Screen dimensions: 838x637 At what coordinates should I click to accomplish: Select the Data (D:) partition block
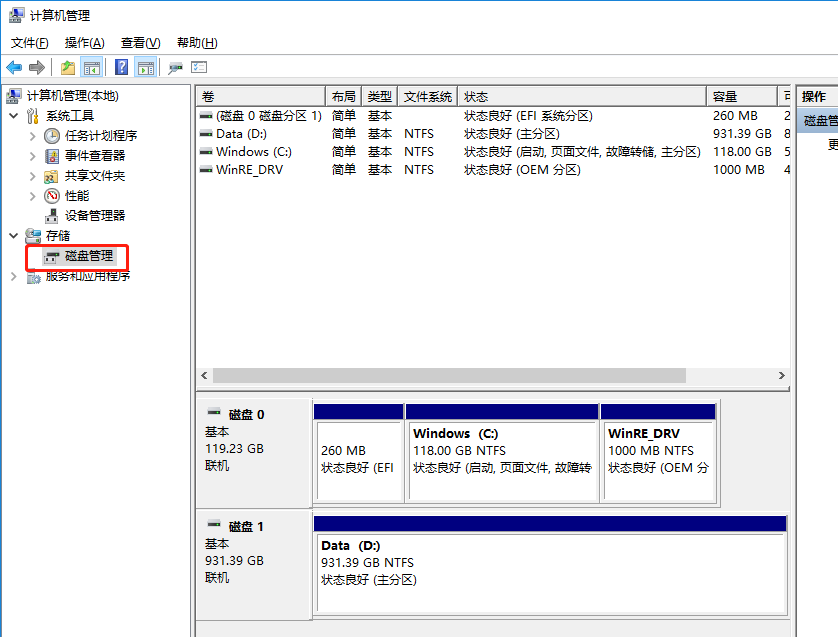point(550,565)
